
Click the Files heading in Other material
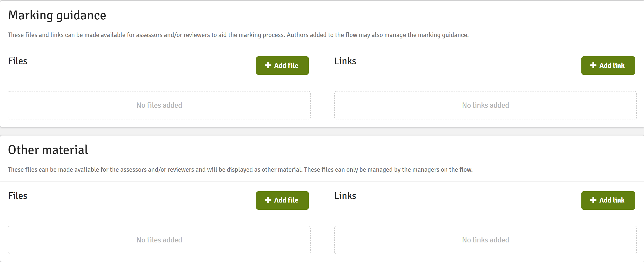click(x=17, y=196)
